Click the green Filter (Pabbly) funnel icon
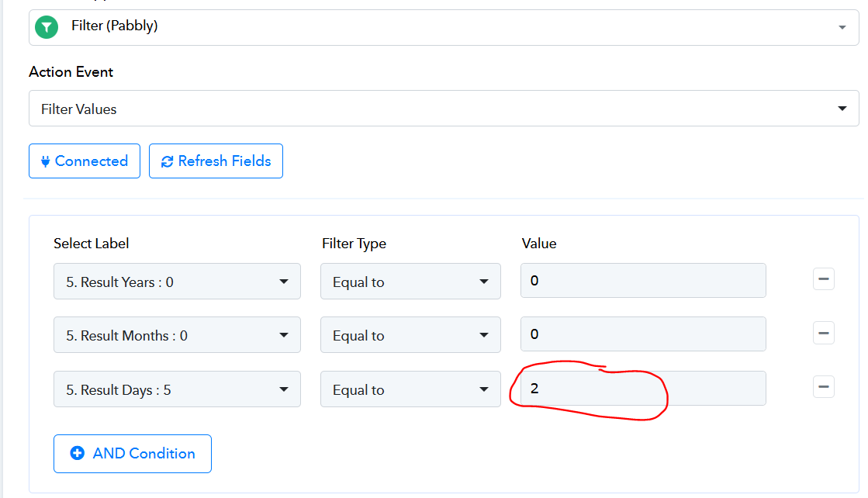Viewport: 868px width, 498px height. [x=47, y=27]
